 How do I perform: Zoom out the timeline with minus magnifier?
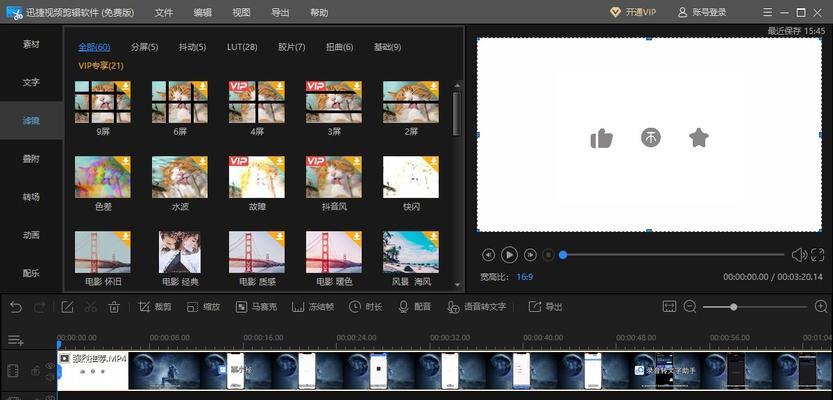690,307
